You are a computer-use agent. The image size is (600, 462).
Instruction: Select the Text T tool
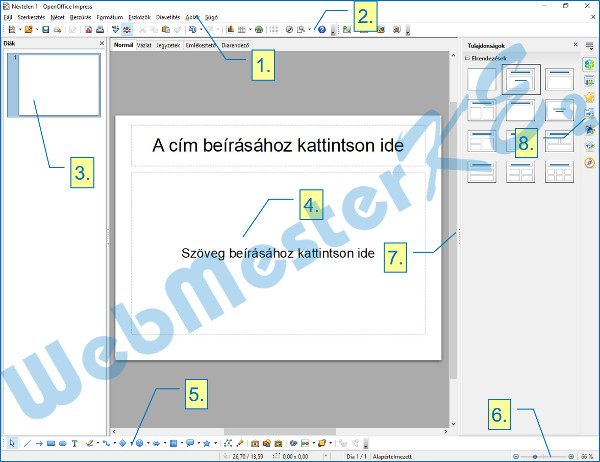(75, 443)
